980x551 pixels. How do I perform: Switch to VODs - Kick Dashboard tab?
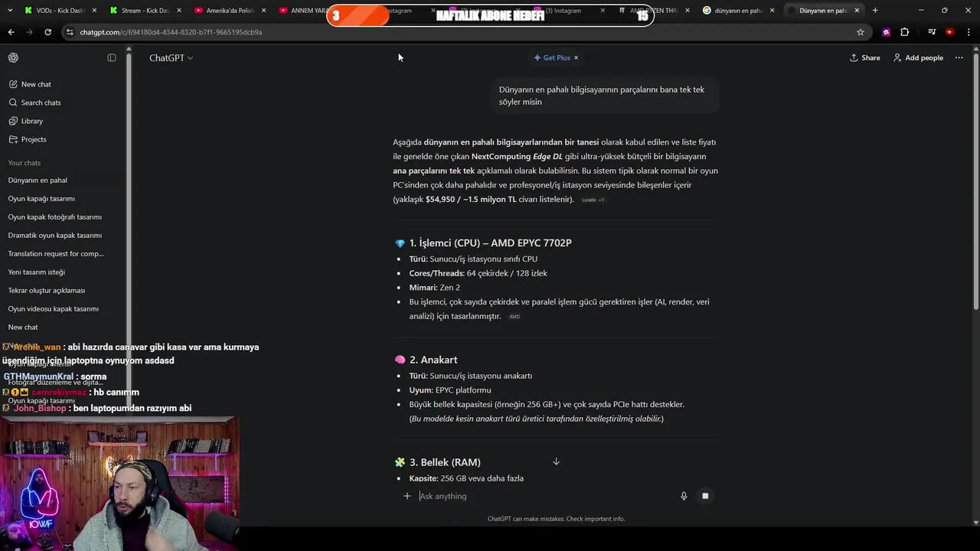pos(60,11)
